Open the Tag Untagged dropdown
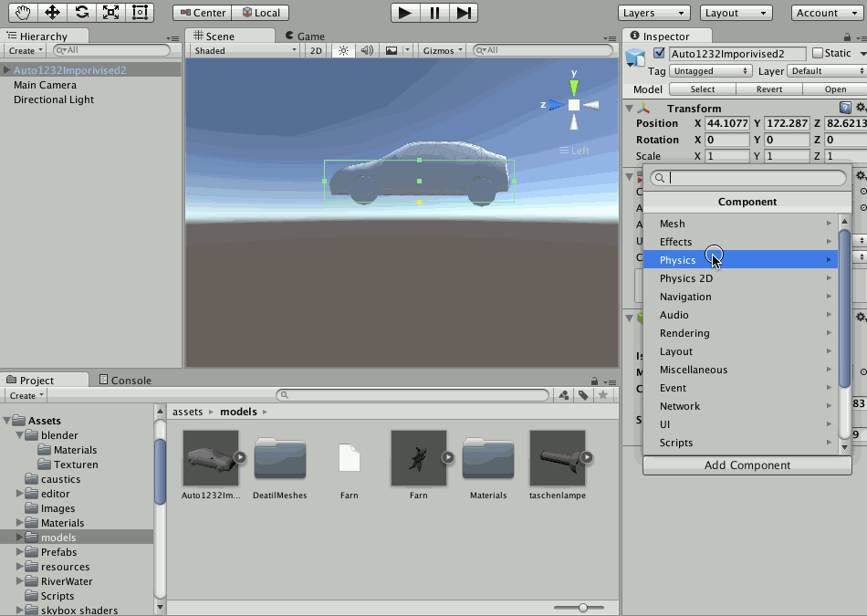This screenshot has height=616, width=867. [710, 71]
